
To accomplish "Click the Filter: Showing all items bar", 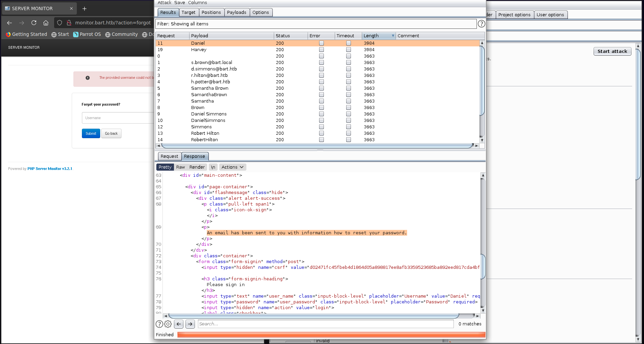I will click(316, 24).
